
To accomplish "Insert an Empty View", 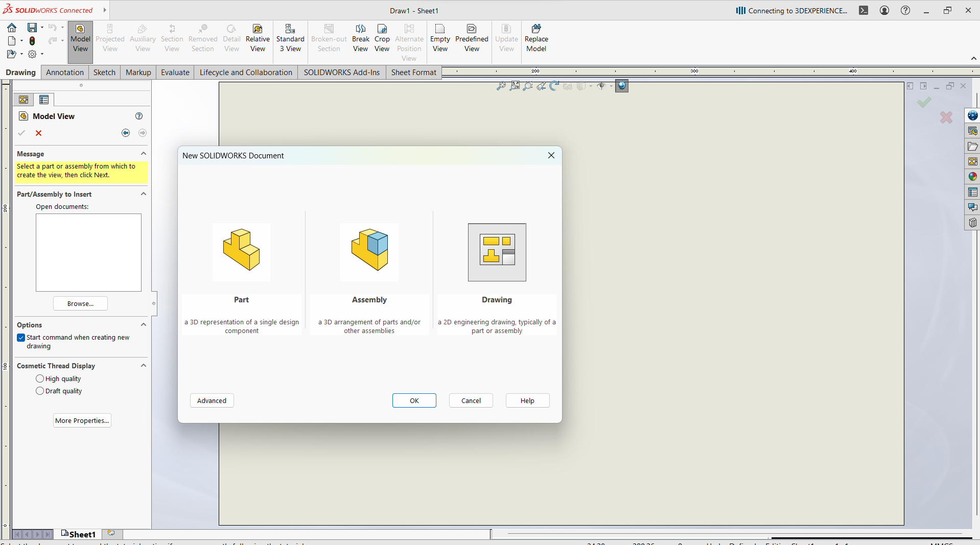I will [x=440, y=39].
